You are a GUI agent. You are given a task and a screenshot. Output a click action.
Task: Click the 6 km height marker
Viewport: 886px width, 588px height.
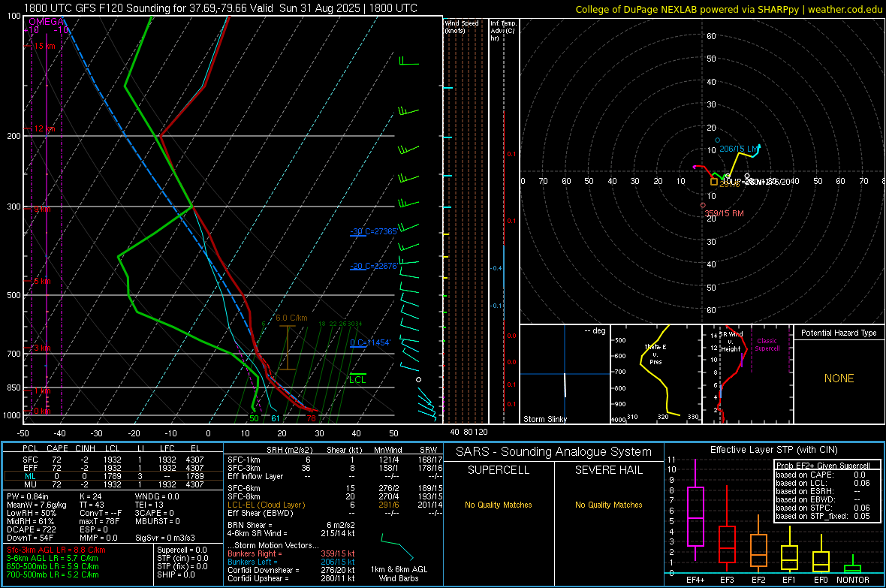click(x=42, y=281)
